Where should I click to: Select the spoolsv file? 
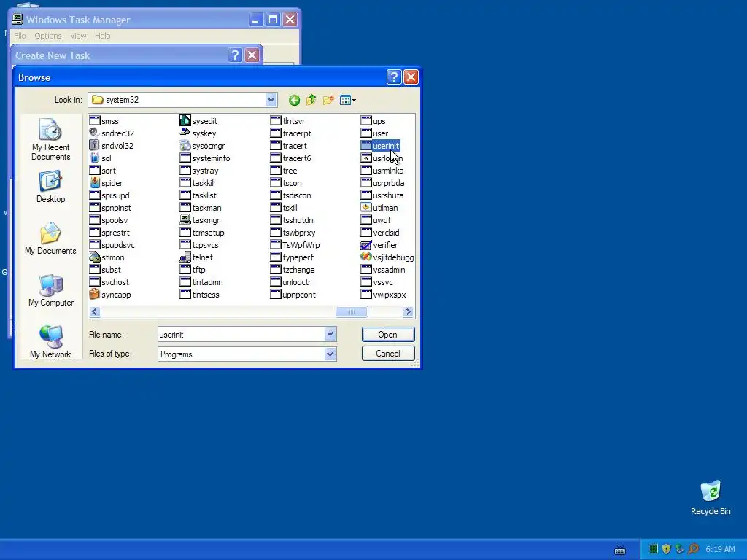pos(109,220)
